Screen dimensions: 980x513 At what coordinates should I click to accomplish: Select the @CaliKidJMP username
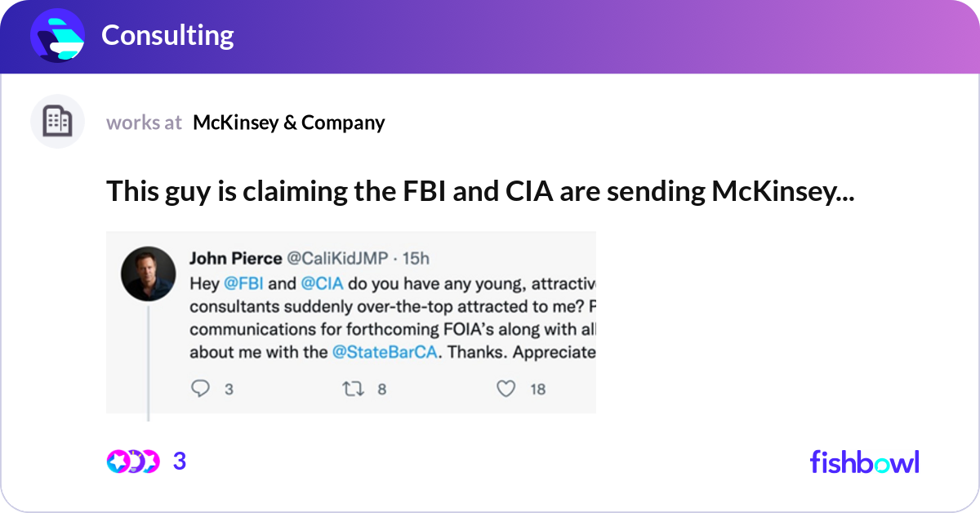[340, 257]
